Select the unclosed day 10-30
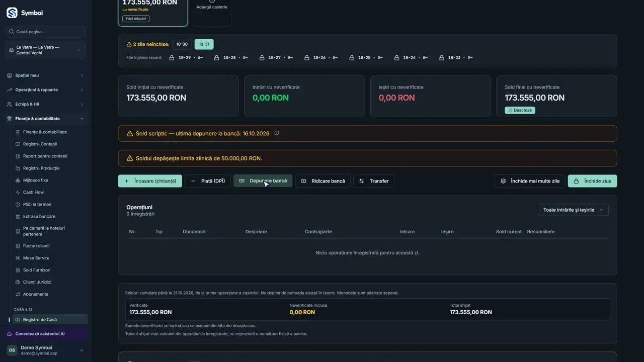Viewport: 644px width, 362px height. (x=182, y=44)
